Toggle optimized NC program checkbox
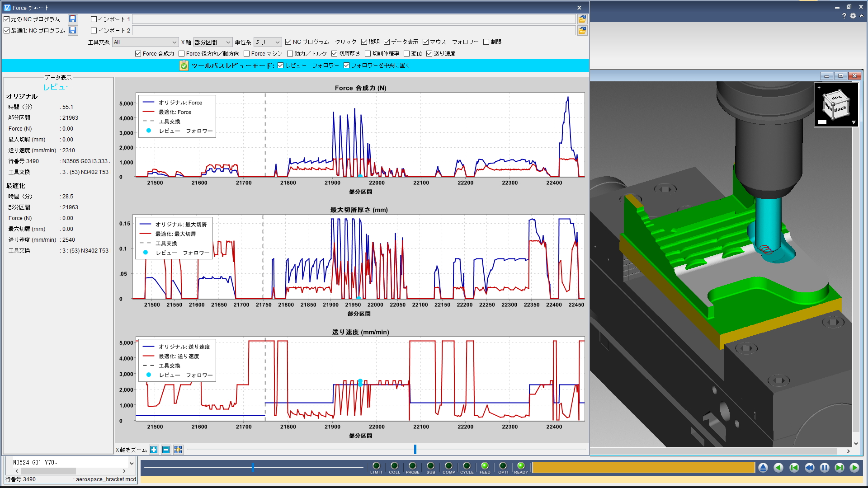The width and height of the screenshot is (868, 488). pos(7,30)
